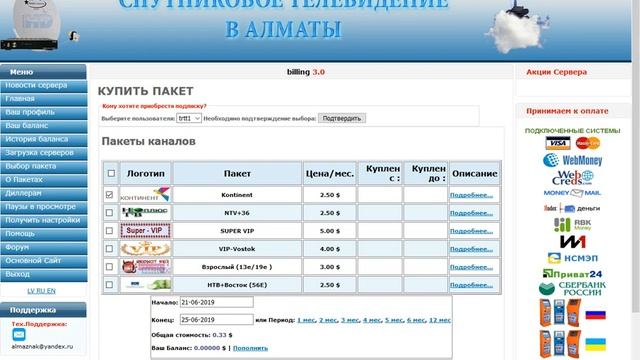Open О Пакетах menu item
The image size is (640, 360).
(x=43, y=180)
